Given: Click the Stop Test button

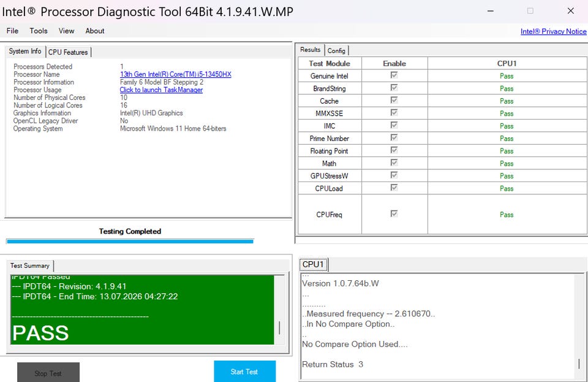Looking at the screenshot, I should pyautogui.click(x=48, y=373).
